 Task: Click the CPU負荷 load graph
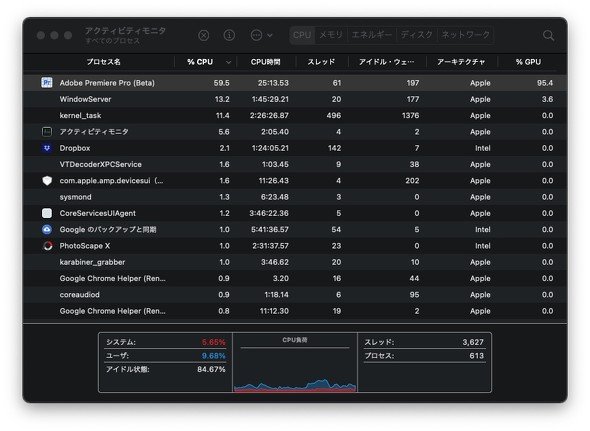point(295,362)
